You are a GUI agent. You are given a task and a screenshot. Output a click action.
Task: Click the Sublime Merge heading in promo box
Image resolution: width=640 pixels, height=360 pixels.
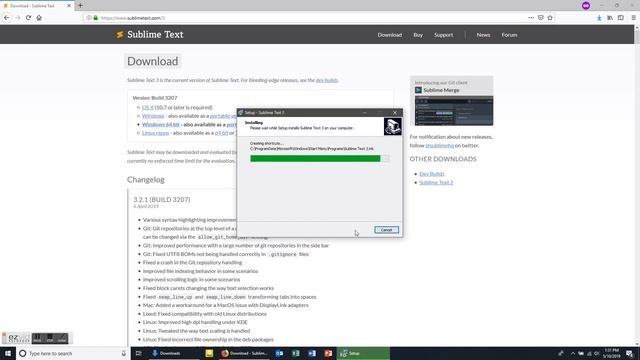(x=441, y=90)
